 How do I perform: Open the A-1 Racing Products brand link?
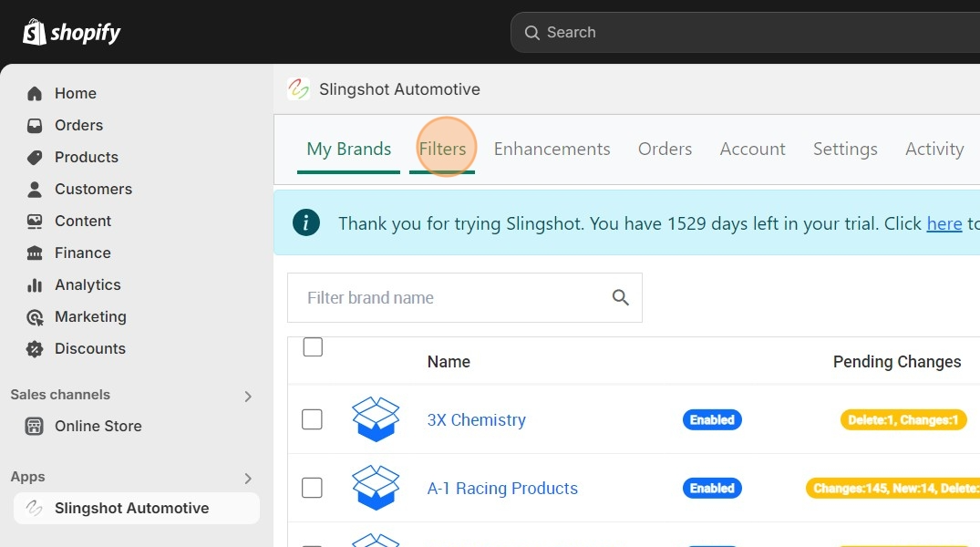pos(502,489)
